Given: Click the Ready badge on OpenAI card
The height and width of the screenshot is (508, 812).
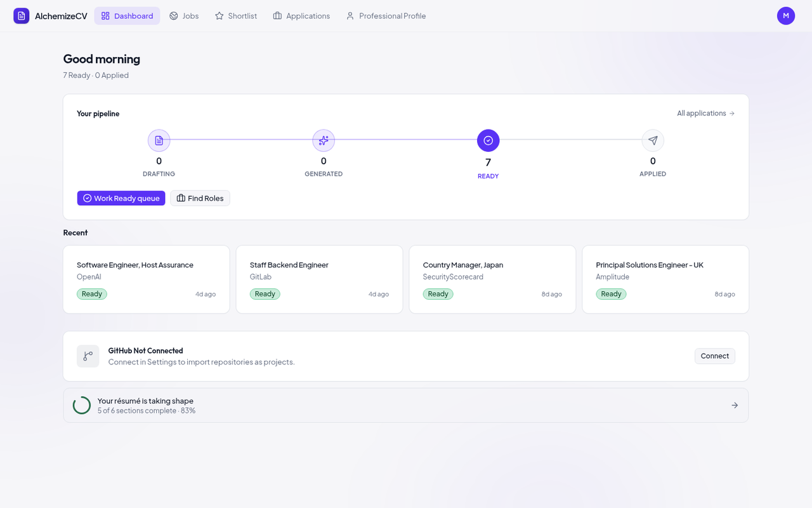Looking at the screenshot, I should (92, 294).
